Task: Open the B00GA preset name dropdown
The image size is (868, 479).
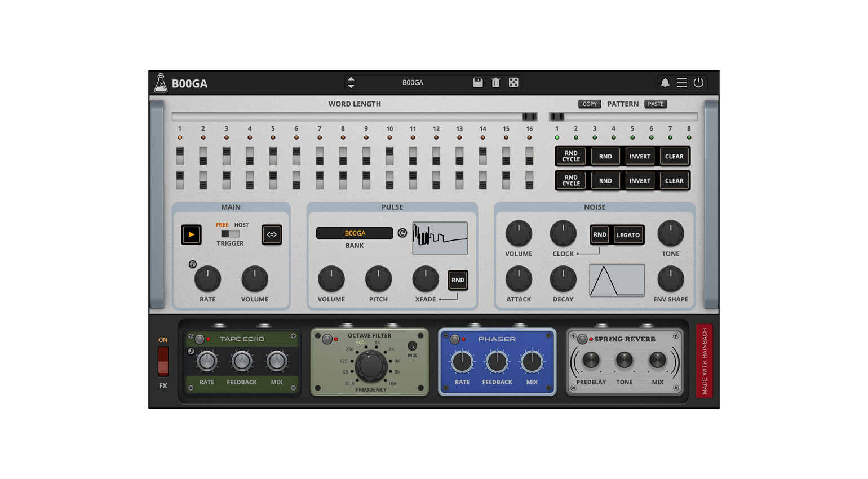Action: point(413,83)
